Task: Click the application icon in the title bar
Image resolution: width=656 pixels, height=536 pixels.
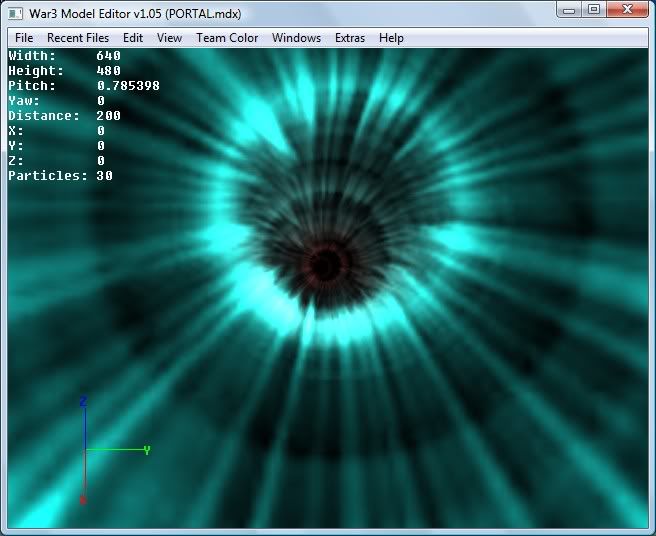Action: 15,14
